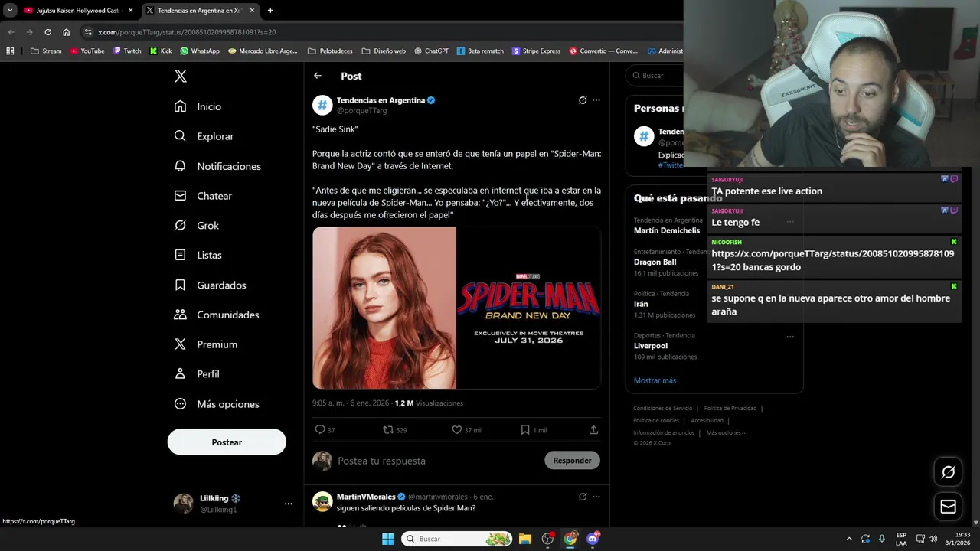
Task: Open Premium in the sidebar
Action: coord(205,344)
